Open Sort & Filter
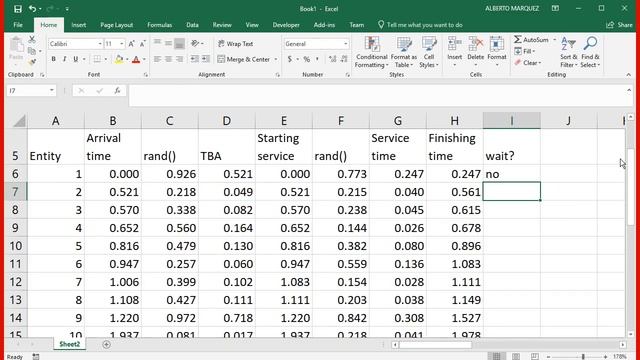The image size is (640, 360). click(569, 52)
